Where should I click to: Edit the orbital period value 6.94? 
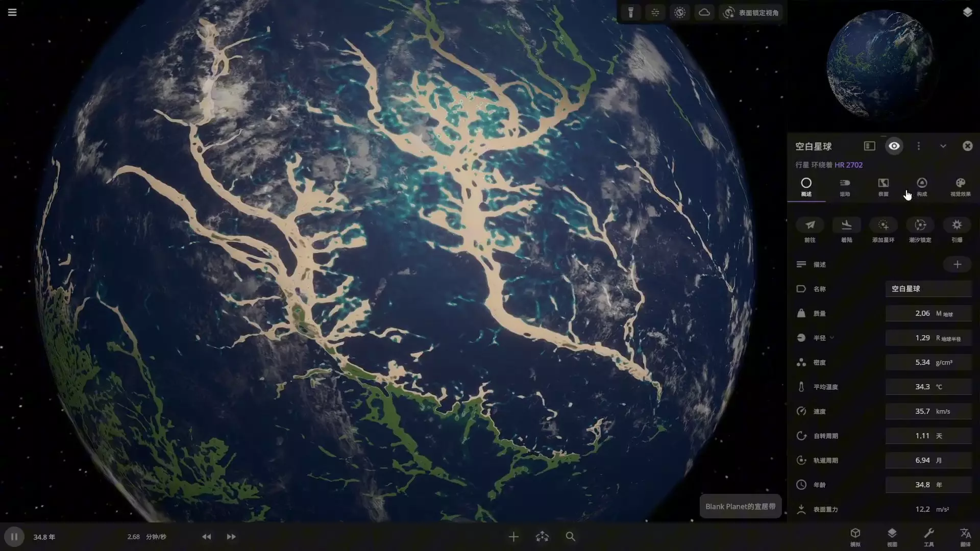pyautogui.click(x=928, y=460)
